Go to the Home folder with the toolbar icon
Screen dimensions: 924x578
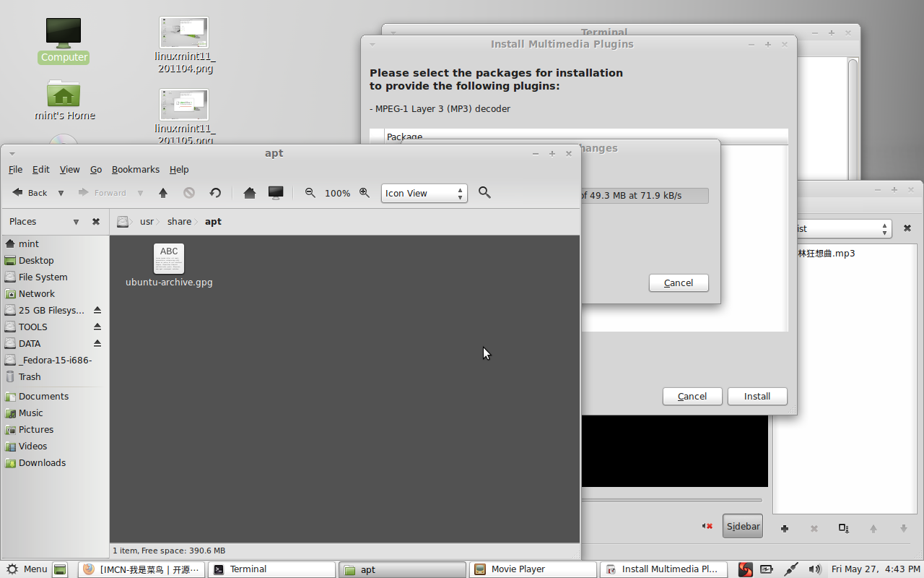(250, 193)
